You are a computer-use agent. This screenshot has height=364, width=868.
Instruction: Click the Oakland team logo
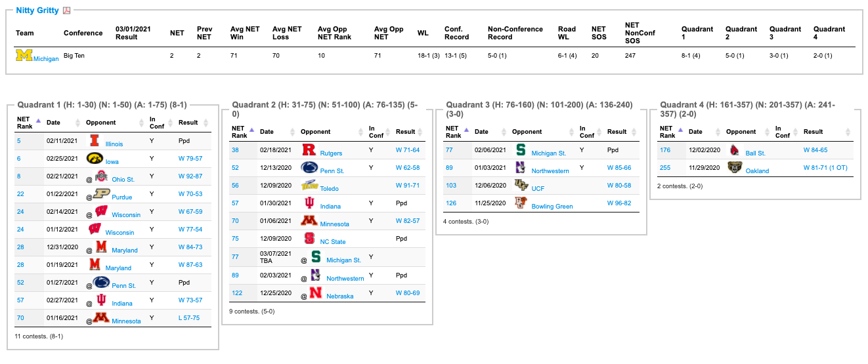tap(735, 167)
